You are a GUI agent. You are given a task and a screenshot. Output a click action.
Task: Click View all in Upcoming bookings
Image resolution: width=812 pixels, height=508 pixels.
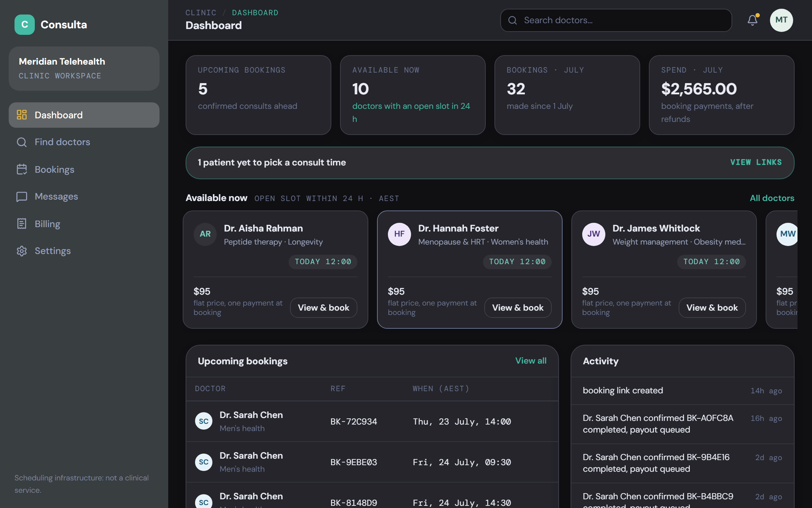tap(531, 361)
